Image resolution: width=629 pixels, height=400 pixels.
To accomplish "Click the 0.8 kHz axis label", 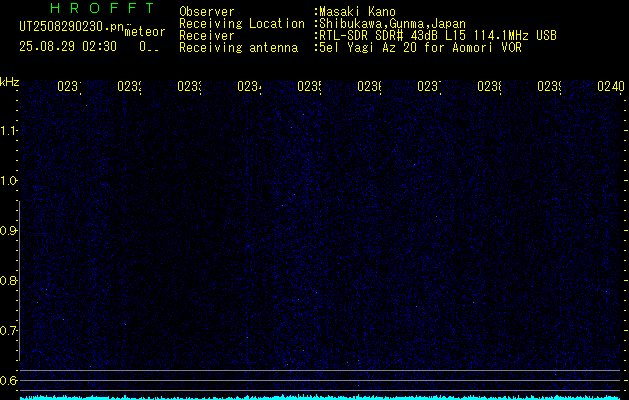I will [x=8, y=280].
